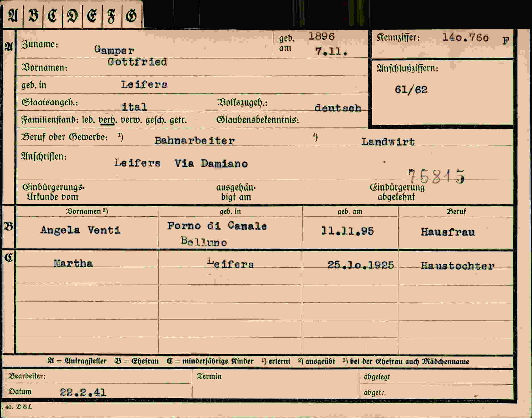Click the Kennziffer value '140.760'
The width and height of the screenshot is (532, 418).
pos(466,38)
